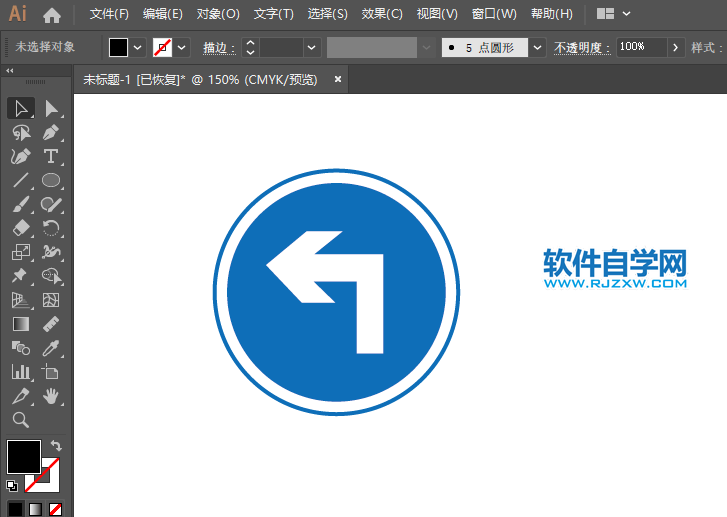Pick the Paintbrush tool
Image resolution: width=727 pixels, height=517 pixels.
[21, 204]
